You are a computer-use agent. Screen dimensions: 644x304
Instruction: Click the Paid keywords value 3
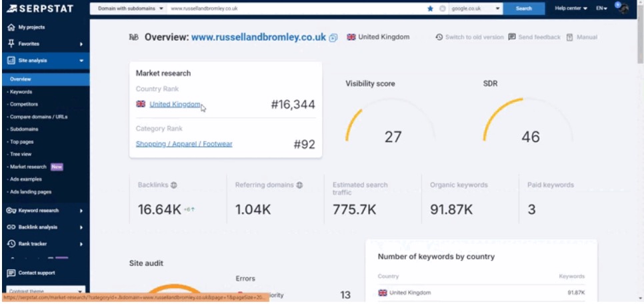531,209
